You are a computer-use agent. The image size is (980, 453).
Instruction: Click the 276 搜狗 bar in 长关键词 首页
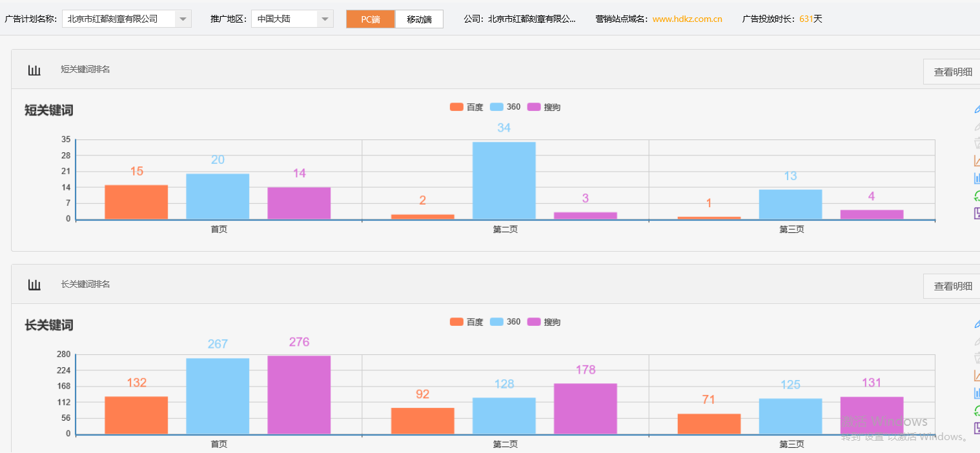point(299,394)
